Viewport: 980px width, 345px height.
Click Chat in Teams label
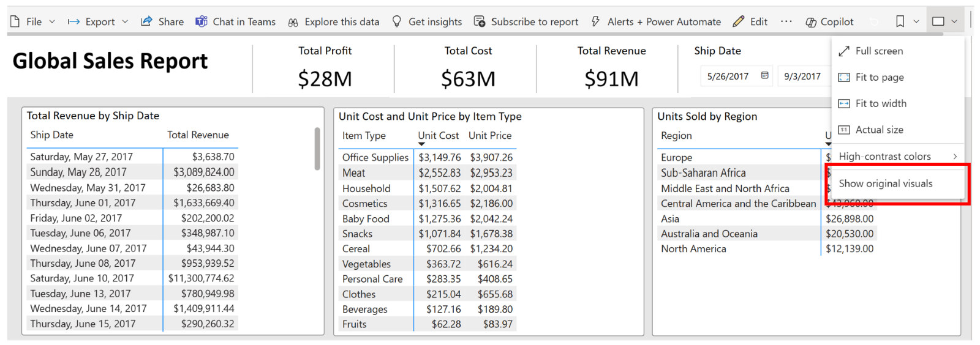pyautogui.click(x=244, y=21)
